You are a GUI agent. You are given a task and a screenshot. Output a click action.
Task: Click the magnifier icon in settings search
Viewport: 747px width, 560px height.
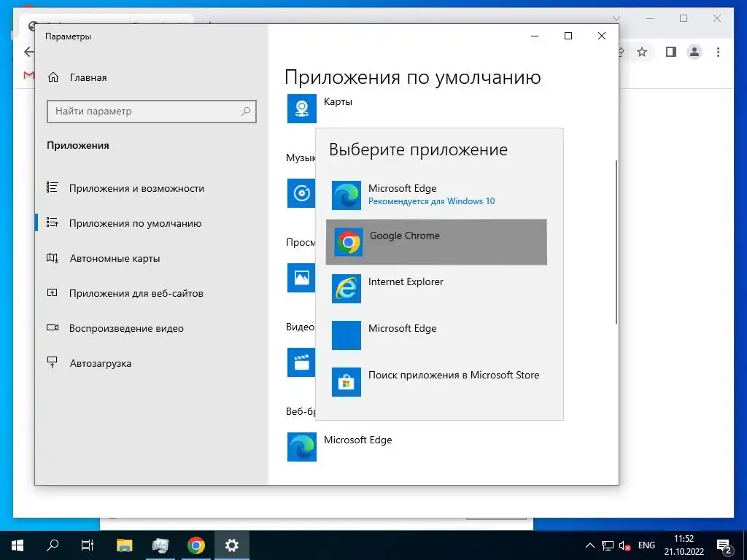point(246,112)
